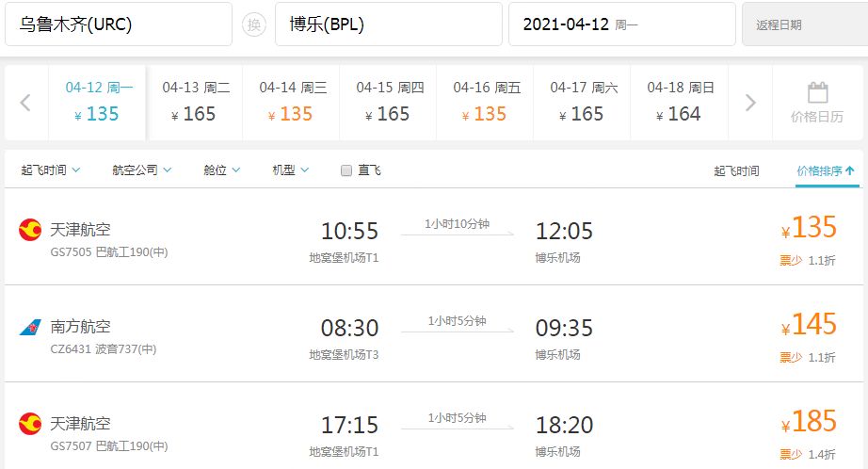Click China Southern logo on CZ6431
The image size is (868, 469).
coord(30,328)
